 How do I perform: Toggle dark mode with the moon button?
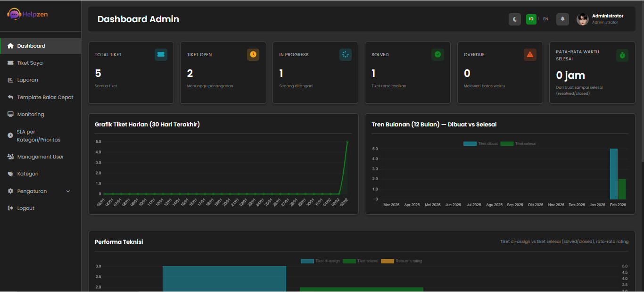pyautogui.click(x=515, y=19)
